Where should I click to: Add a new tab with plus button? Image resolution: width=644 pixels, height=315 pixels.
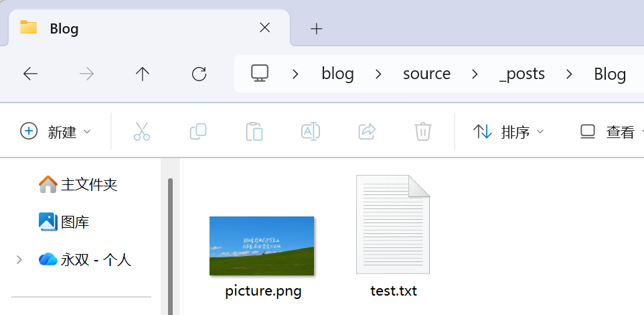317,28
